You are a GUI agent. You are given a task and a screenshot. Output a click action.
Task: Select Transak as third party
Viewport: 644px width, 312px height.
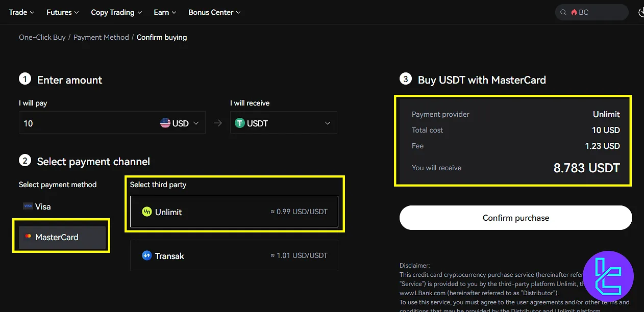pos(234,255)
